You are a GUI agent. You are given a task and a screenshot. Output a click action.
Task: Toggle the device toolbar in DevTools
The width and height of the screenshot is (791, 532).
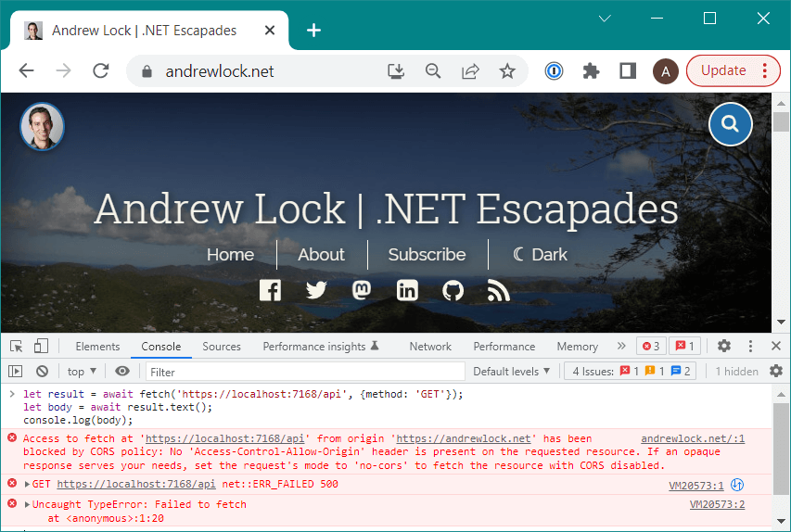pos(41,347)
